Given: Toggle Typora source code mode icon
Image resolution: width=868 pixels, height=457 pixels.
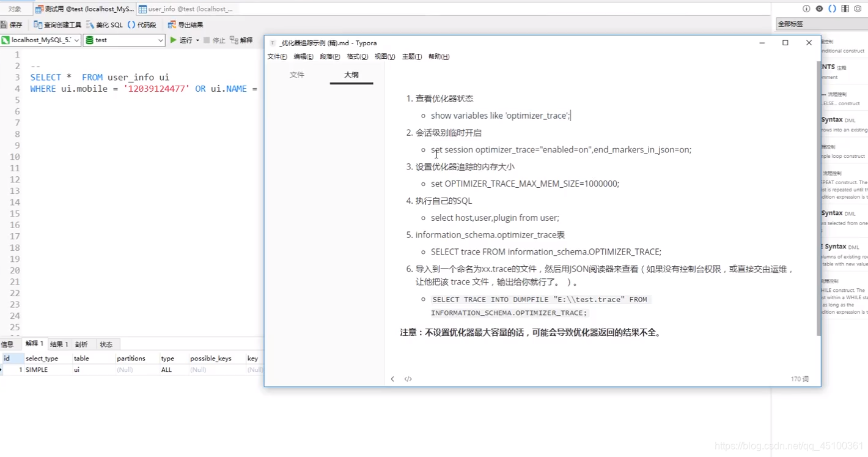Looking at the screenshot, I should pos(408,379).
